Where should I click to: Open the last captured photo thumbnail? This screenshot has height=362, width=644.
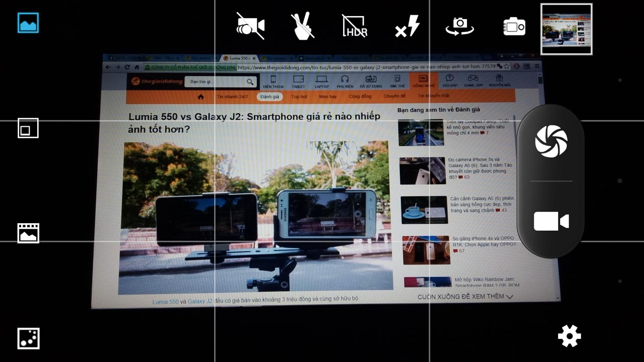(x=567, y=29)
